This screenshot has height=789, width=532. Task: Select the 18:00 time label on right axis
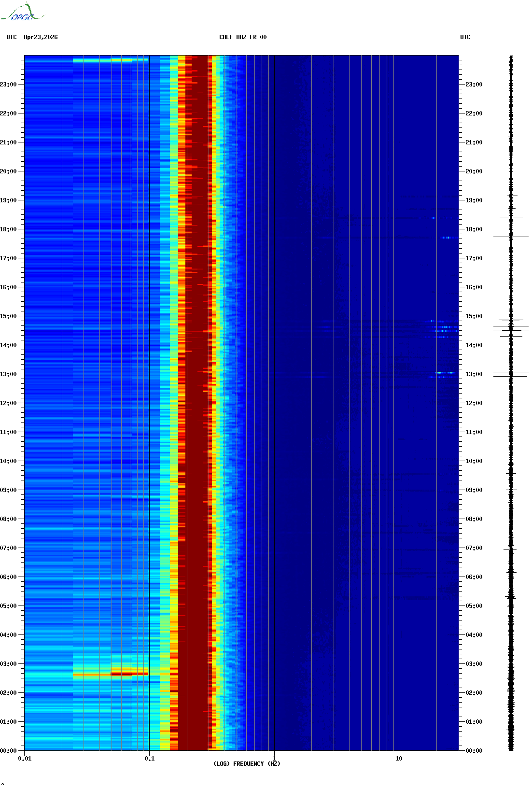[x=474, y=229]
